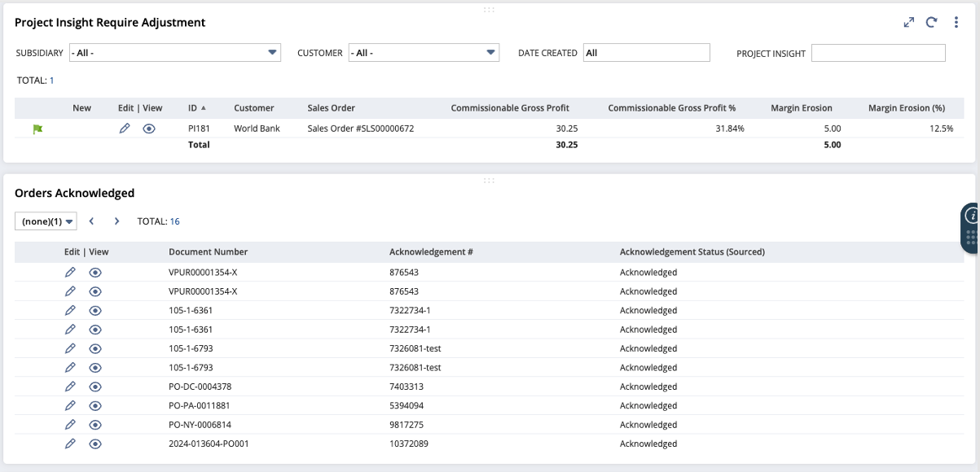Image resolution: width=980 pixels, height=472 pixels.
Task: Sort by Acknowledgement # column header
Action: 431,252
